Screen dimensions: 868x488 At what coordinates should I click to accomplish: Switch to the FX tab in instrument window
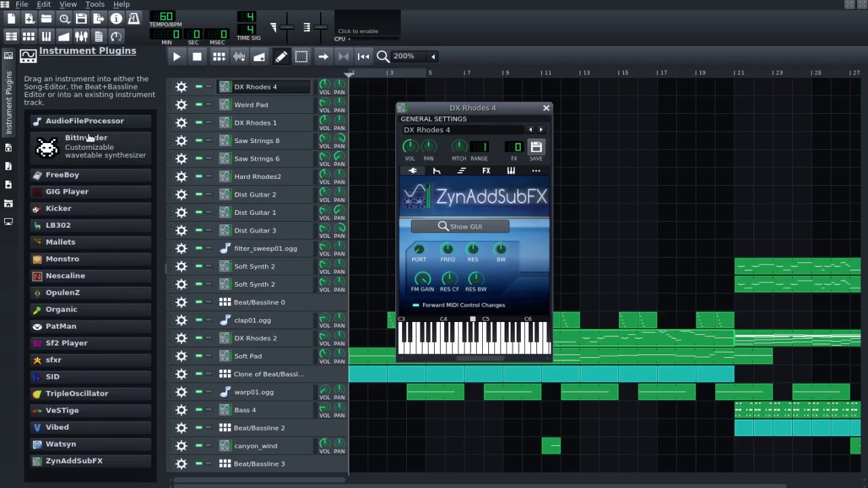coord(486,171)
